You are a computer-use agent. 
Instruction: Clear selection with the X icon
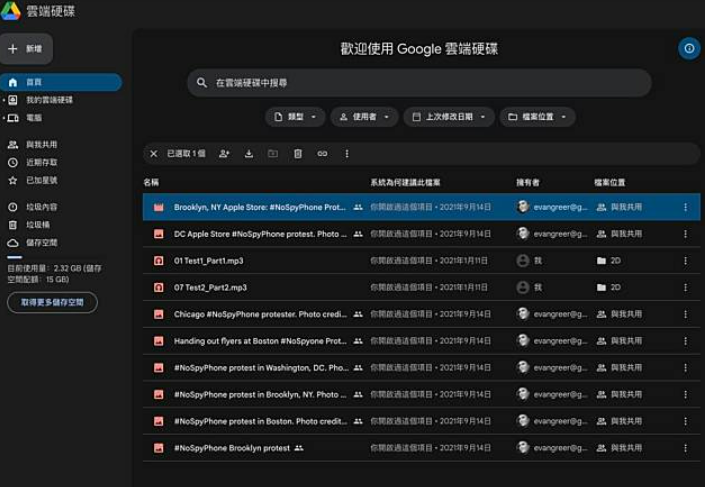tap(153, 154)
